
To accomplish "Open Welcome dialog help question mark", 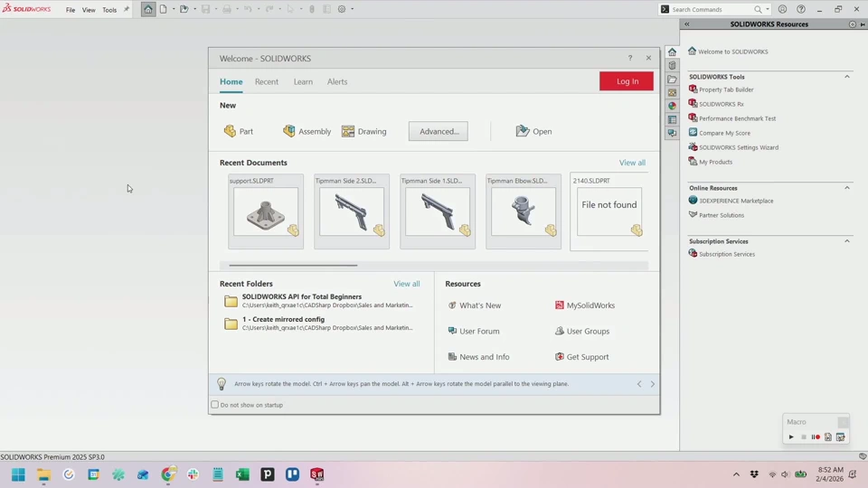I will point(630,58).
